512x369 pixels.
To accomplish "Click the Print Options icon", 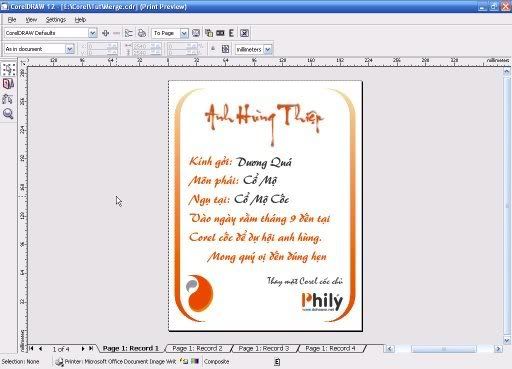I will [x=129, y=33].
